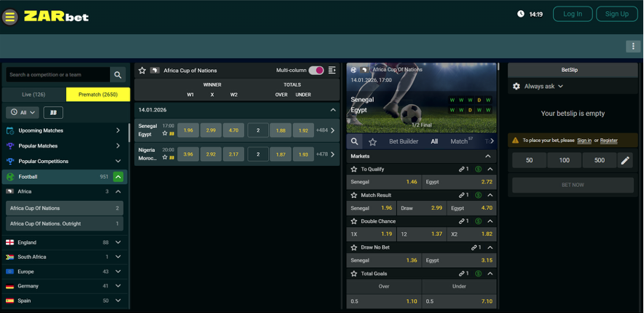
Task: Favorite the Senegal vs Egypt match star
Action: click(x=165, y=133)
